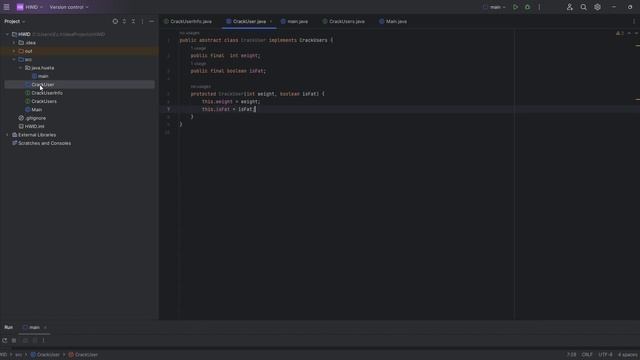Select CrackUserInfo in project tree
Viewport: 640px width, 360px height.
(x=44, y=93)
